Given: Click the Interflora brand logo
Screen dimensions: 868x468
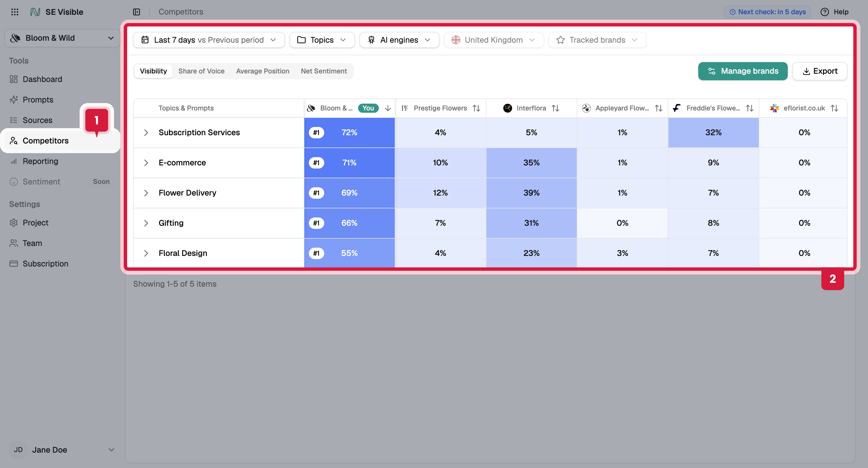Looking at the screenshot, I should coord(507,108).
